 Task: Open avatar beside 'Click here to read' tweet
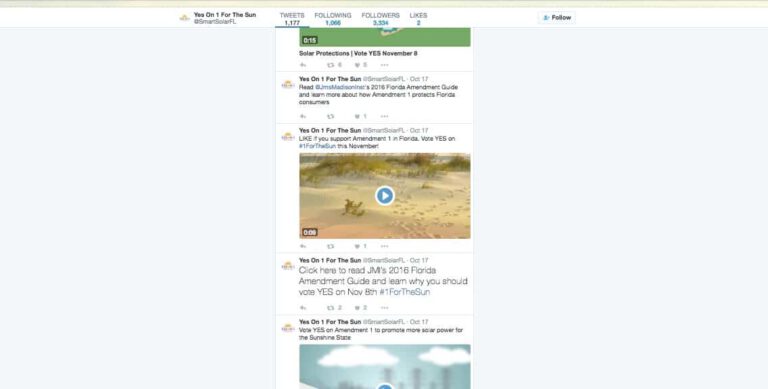pyautogui.click(x=288, y=266)
